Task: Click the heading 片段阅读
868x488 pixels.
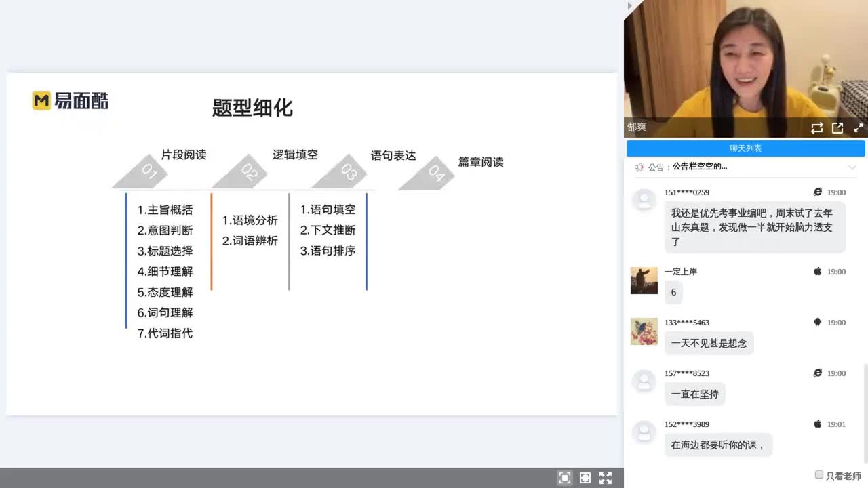Action: tap(184, 155)
